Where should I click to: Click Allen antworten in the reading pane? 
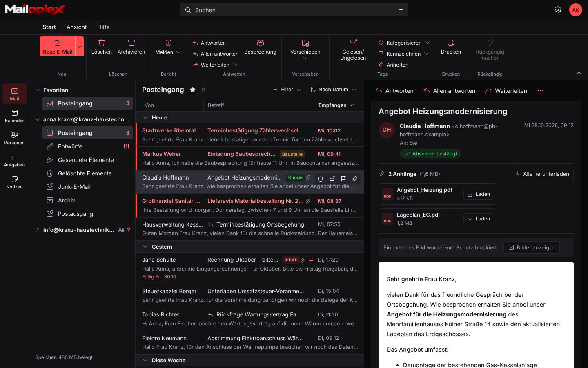[x=449, y=91]
